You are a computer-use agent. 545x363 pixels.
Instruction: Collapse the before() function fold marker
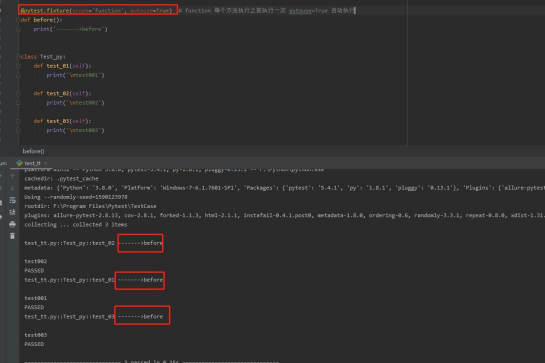pyautogui.click(x=18, y=20)
